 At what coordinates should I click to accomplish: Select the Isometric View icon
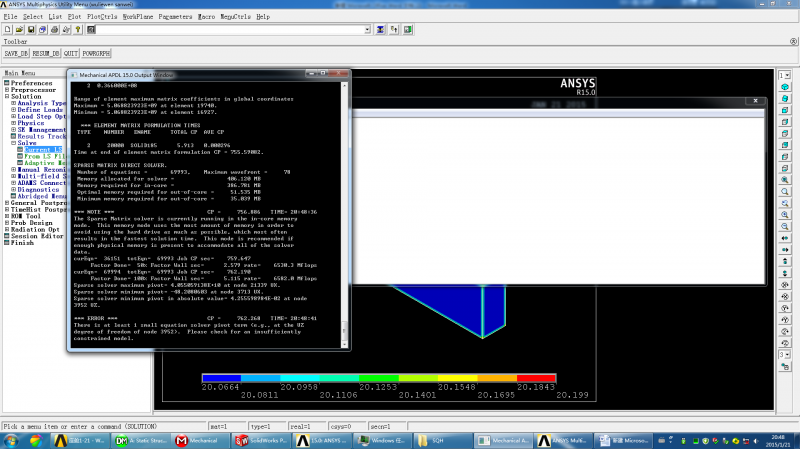pyautogui.click(x=785, y=87)
